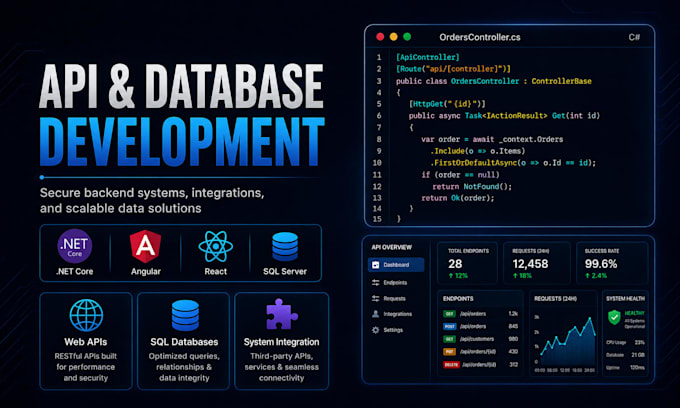Click the React atom logo
Viewport: 680px width, 408px height.
tap(216, 246)
